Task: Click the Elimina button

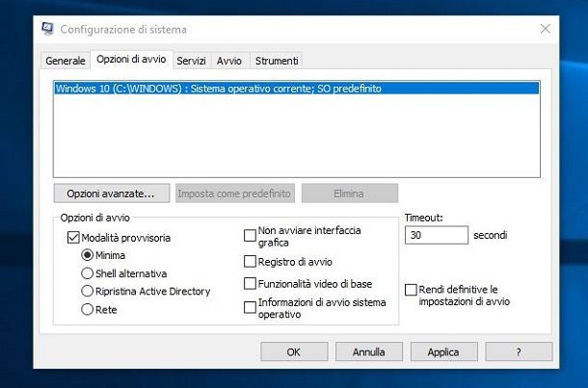Action: coord(350,194)
